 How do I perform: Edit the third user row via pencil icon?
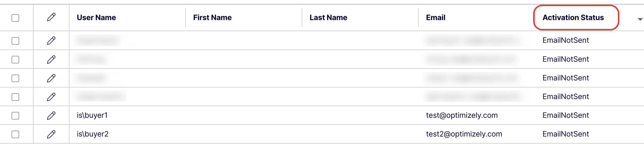[51, 78]
